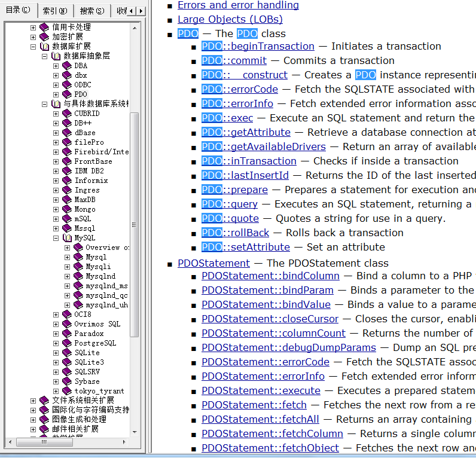The width and height of the screenshot is (476, 458).
Task: Click the book icon next to ODBC
Action: coord(67,85)
